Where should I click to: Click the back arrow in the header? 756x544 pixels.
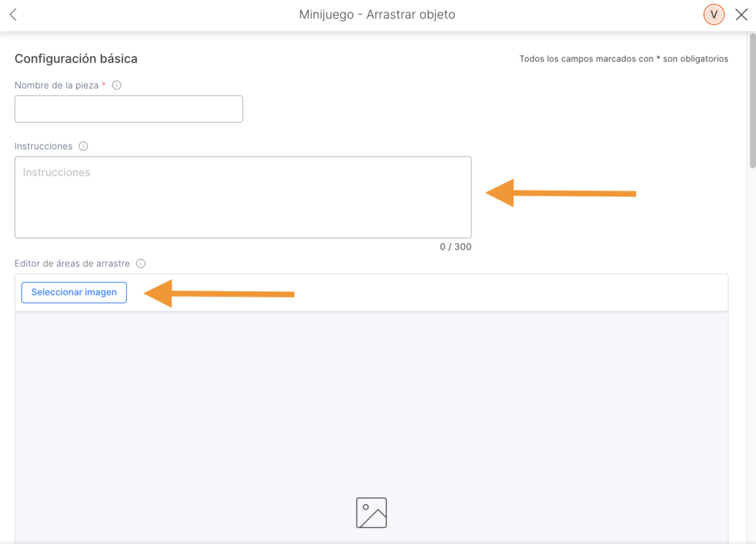(x=13, y=15)
